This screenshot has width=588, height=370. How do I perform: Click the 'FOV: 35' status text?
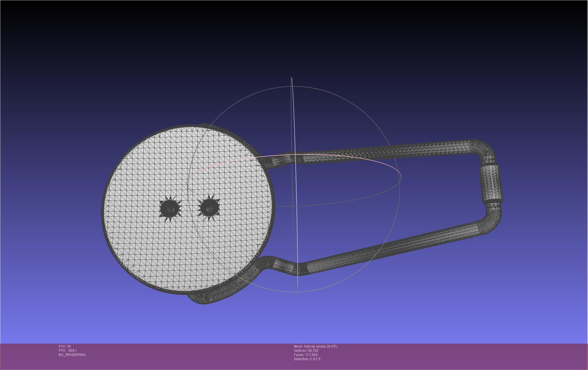tap(65, 346)
